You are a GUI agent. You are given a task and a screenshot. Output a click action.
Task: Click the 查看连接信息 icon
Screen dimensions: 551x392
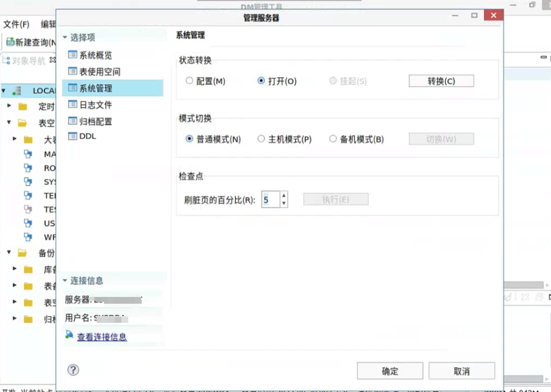pos(69,335)
